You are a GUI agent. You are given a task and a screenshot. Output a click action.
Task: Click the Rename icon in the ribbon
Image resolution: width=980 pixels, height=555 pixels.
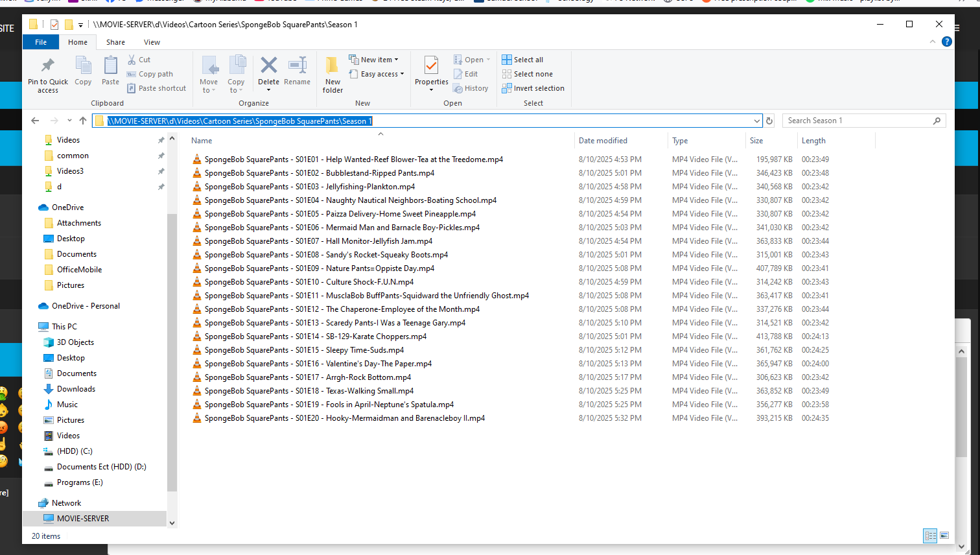[x=297, y=65]
